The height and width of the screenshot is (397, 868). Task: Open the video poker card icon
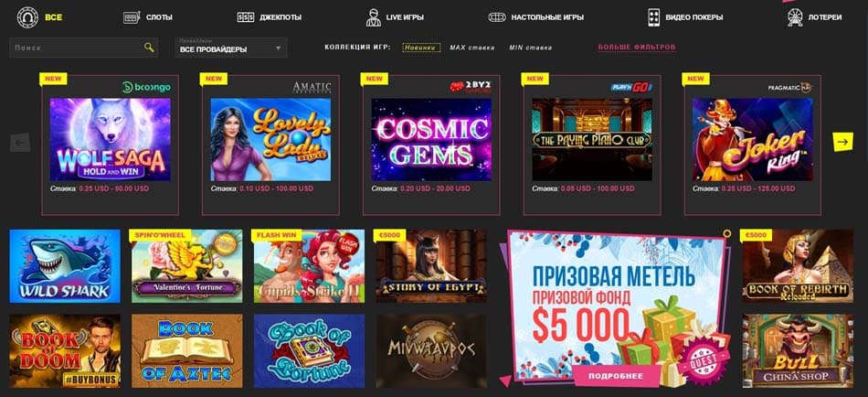(x=653, y=17)
